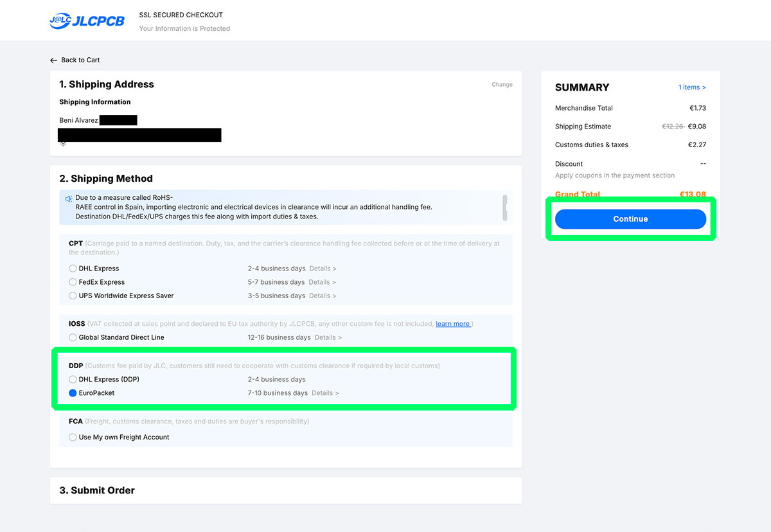Open the 1 items link in Summary
The height and width of the screenshot is (532, 771).
click(x=692, y=87)
